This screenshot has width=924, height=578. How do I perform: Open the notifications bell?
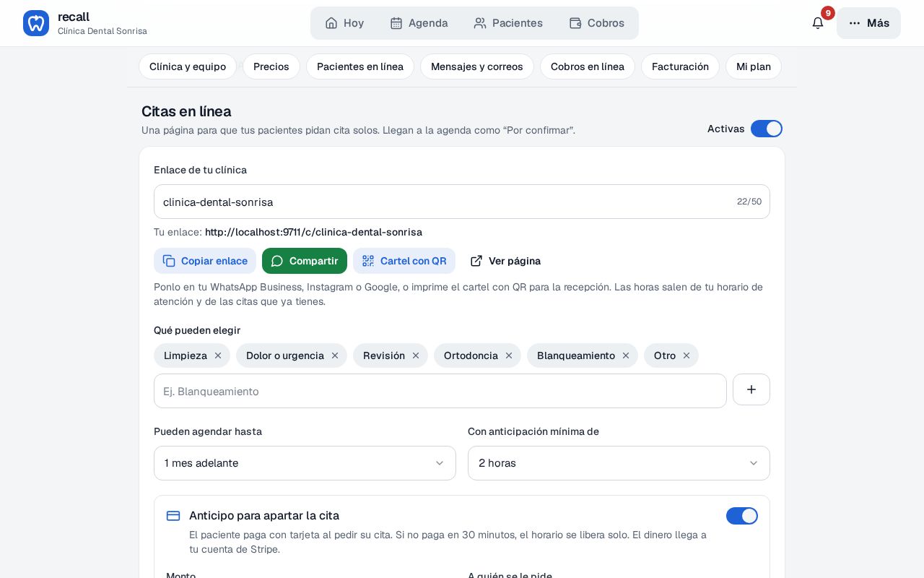[x=818, y=23]
